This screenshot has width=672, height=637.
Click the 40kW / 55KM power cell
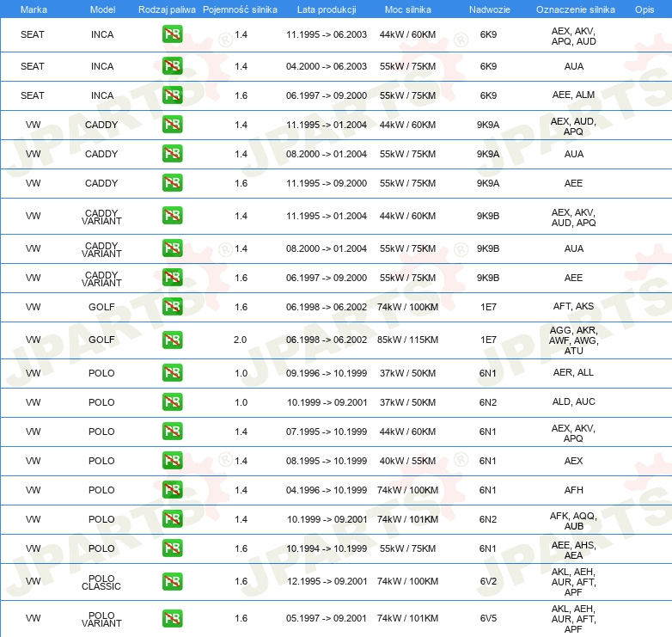[407, 461]
